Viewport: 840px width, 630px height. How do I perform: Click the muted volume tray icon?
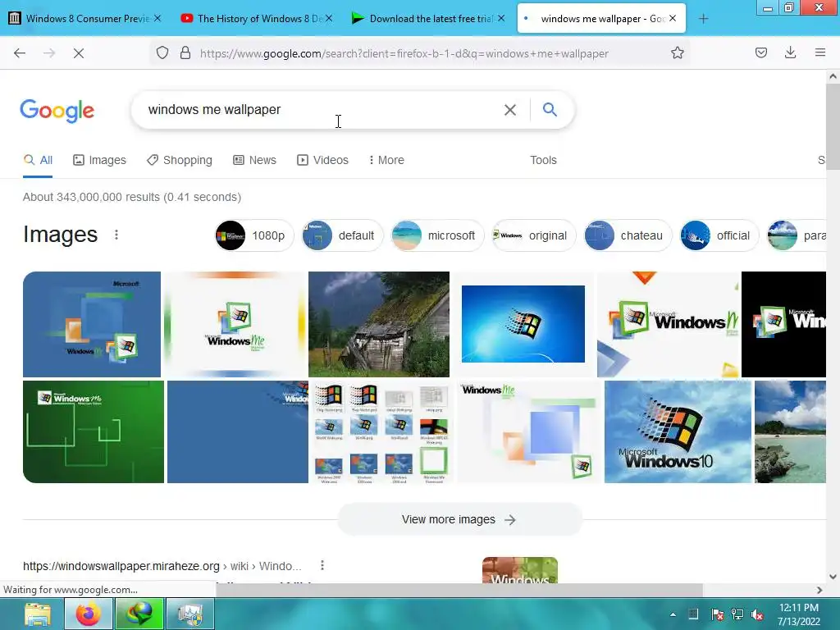757,614
